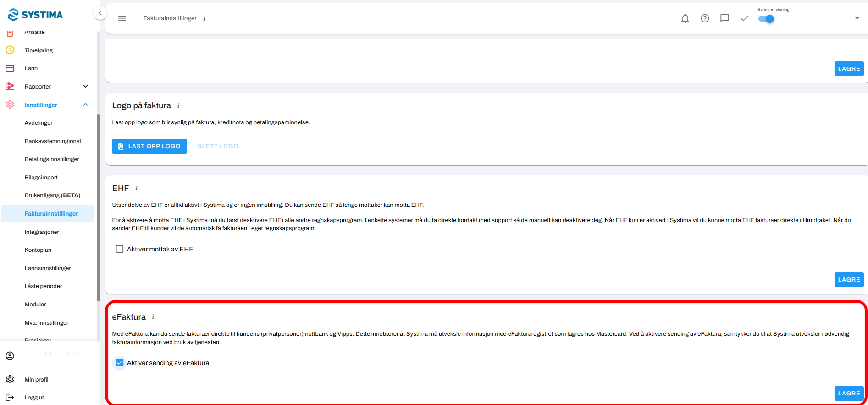Enable Aktiver mottak av EHF checkbox
Viewport: 868px width, 405px height.
point(120,249)
